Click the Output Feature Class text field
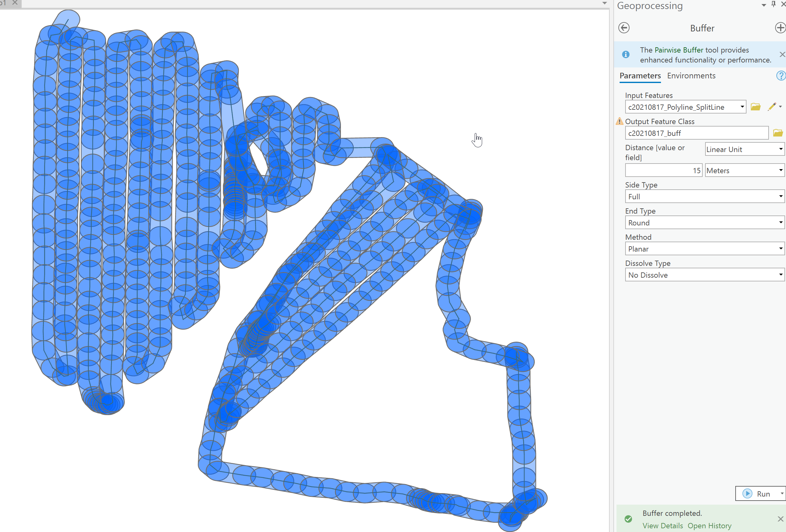The height and width of the screenshot is (532, 786). click(696, 133)
